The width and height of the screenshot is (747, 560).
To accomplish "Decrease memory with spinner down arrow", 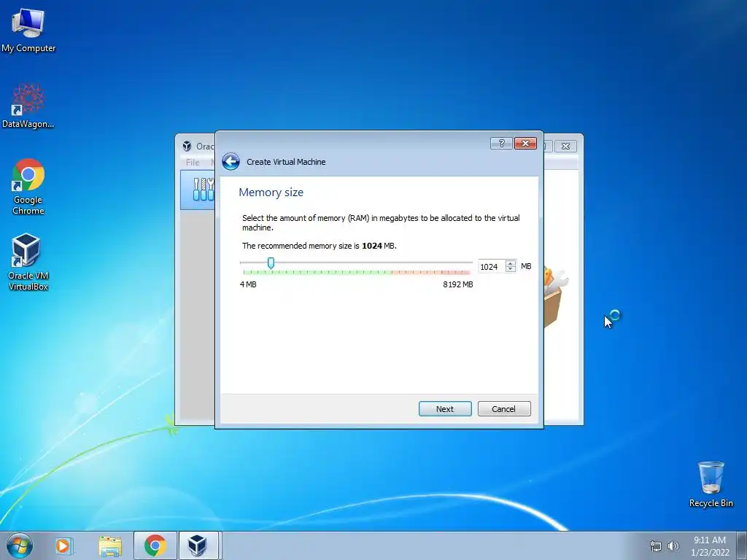I will pyautogui.click(x=510, y=270).
